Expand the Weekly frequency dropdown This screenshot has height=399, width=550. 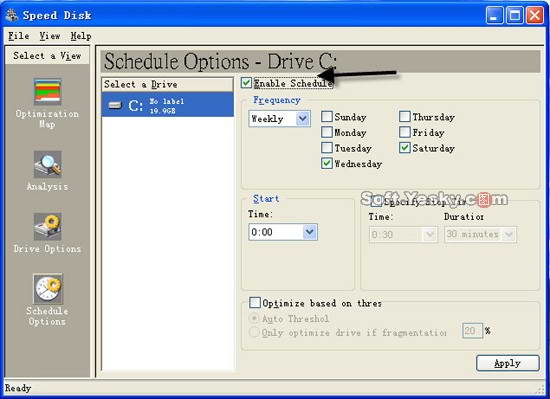(x=303, y=119)
